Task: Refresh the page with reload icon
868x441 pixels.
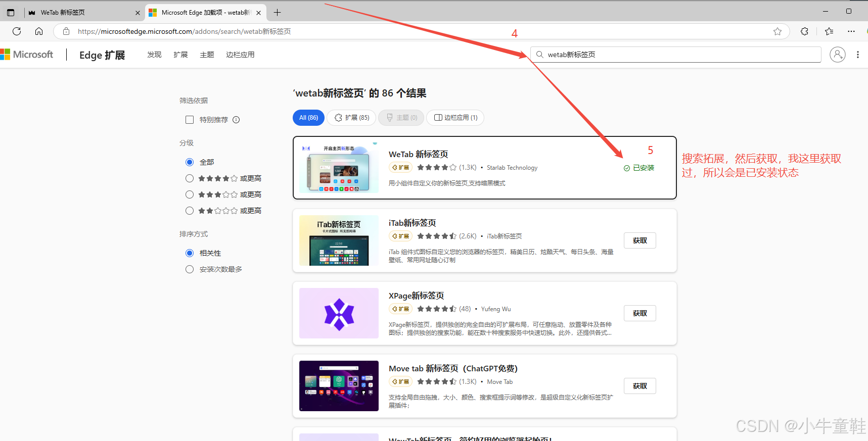Action: point(17,31)
